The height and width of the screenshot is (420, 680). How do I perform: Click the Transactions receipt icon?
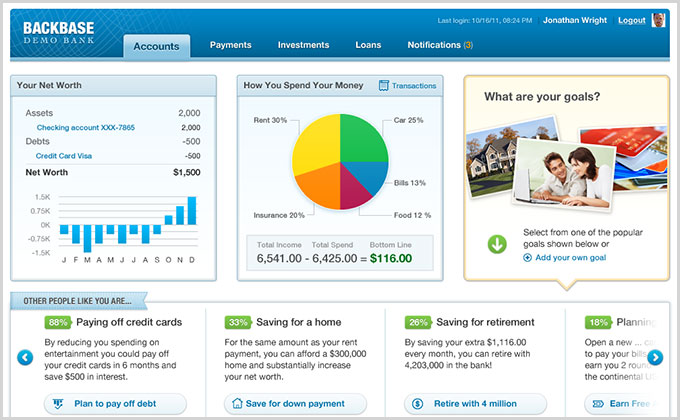383,85
